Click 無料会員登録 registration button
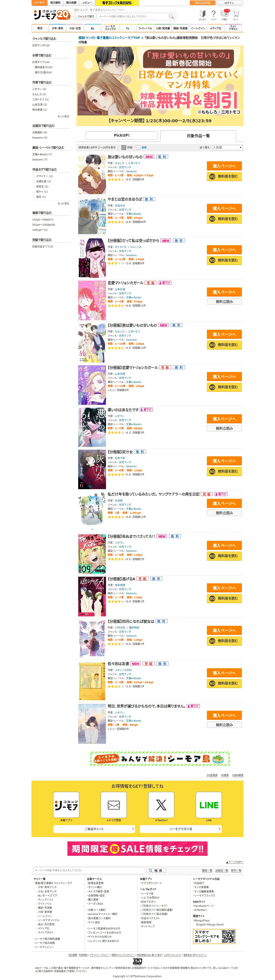The width and height of the screenshot is (275, 980). pos(202,3)
